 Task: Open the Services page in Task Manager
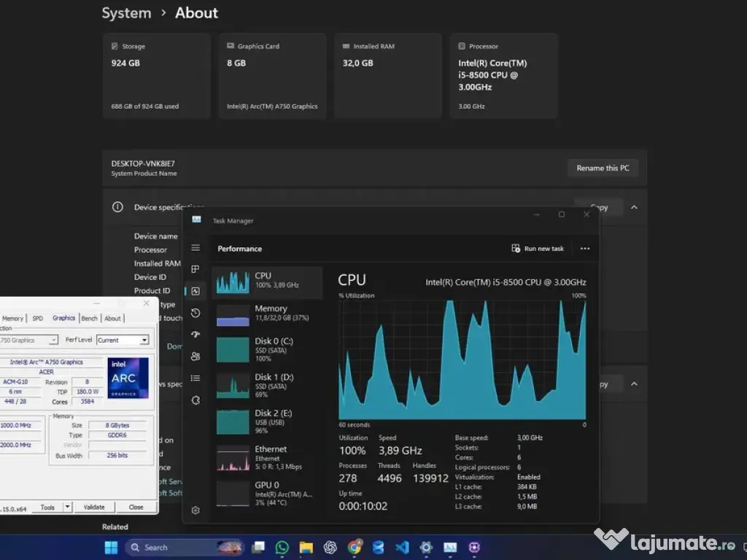(196, 400)
